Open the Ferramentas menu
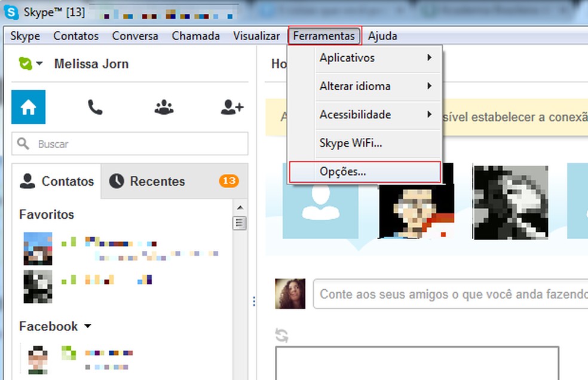This screenshot has width=588, height=380. [x=324, y=36]
